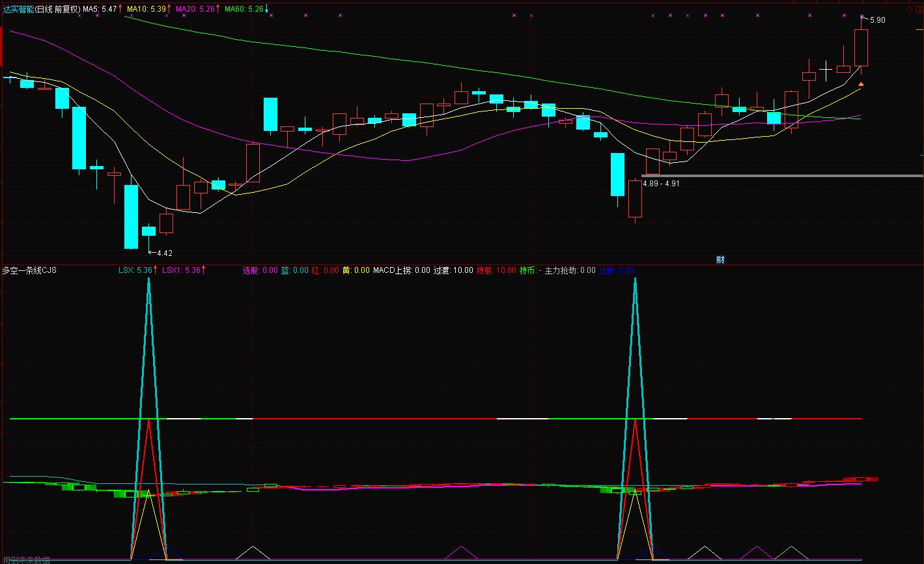Click the red rectangle icon at the chart's top-right corner
Image resolution: width=924 pixels, height=564 pixels.
[x=918, y=9]
